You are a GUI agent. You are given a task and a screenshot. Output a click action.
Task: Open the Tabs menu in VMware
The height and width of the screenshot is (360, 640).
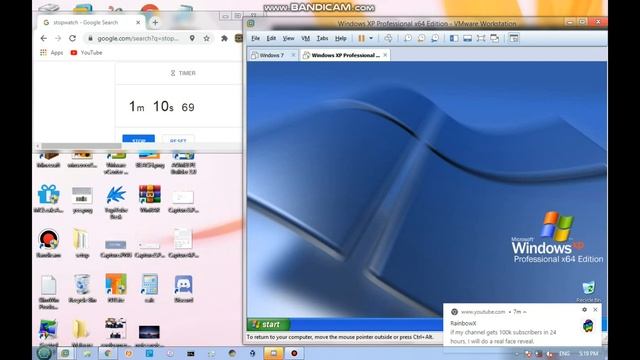coord(322,38)
